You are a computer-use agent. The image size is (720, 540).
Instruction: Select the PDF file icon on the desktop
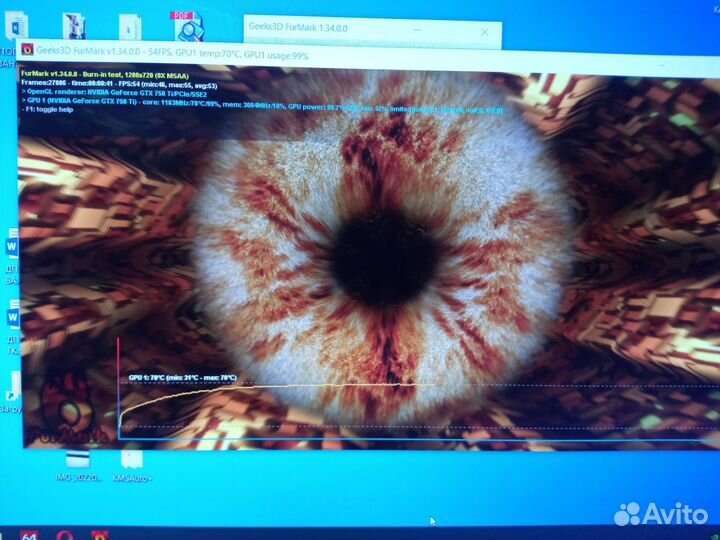click(186, 26)
